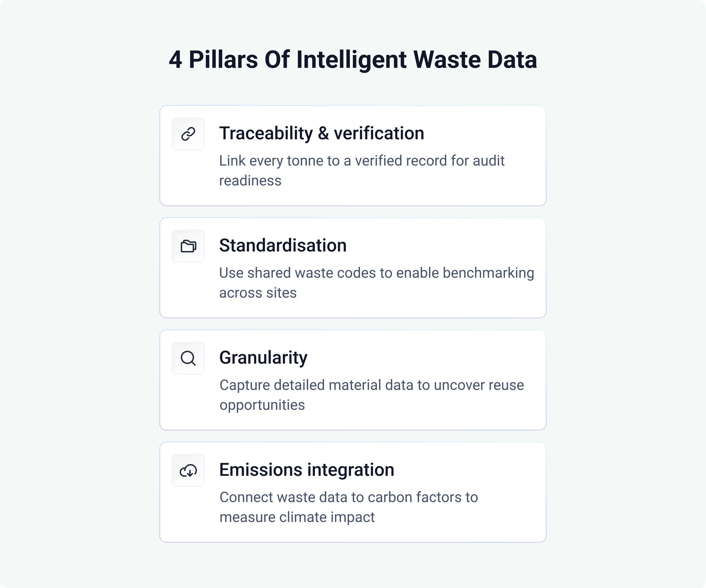Select the Granularity heading
This screenshot has width=706, height=588.
pyautogui.click(x=263, y=358)
